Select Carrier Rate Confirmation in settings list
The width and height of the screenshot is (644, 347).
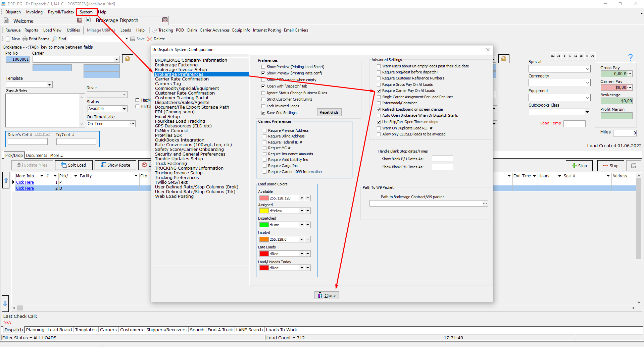[182, 79]
